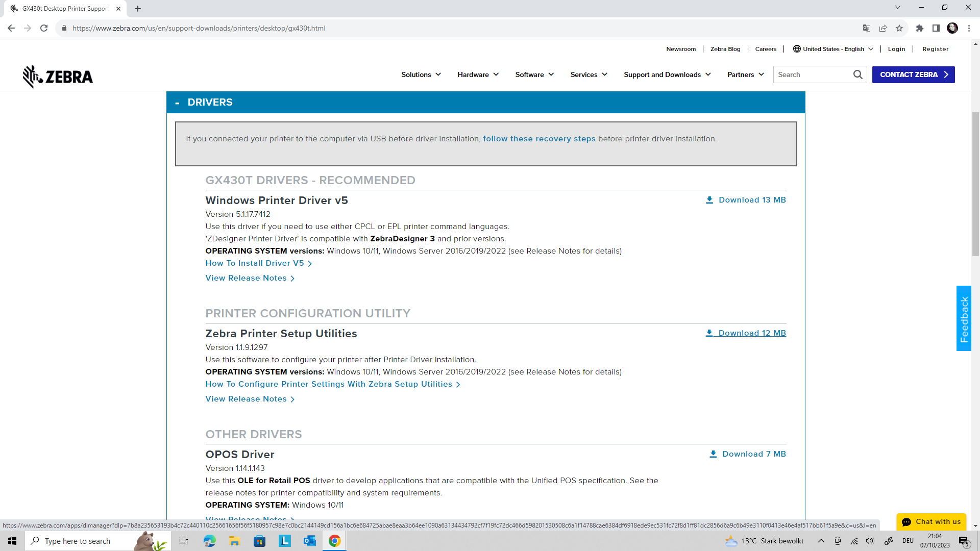
Task: Collapse the DRIVERS section
Action: [x=178, y=103]
